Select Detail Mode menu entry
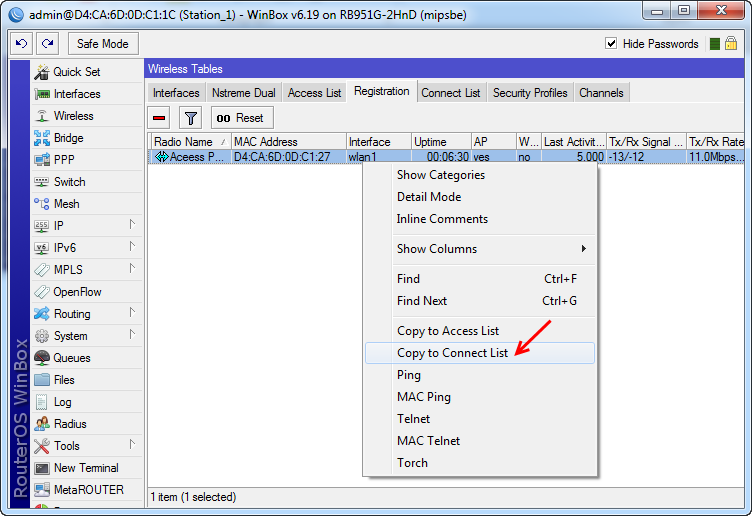 480,197
